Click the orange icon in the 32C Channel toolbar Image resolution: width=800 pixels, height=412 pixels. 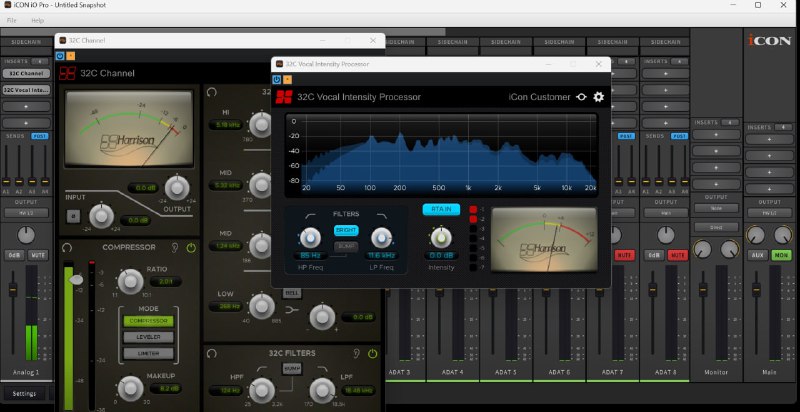click(x=71, y=56)
